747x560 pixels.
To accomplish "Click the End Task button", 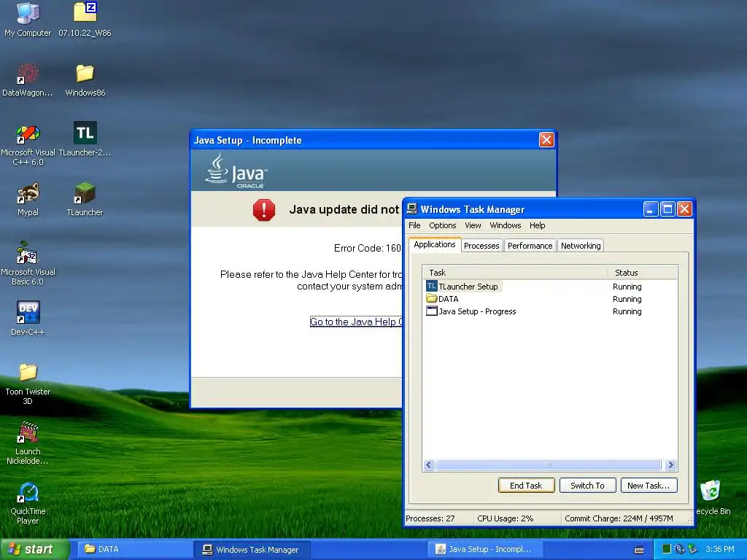I will (527, 485).
